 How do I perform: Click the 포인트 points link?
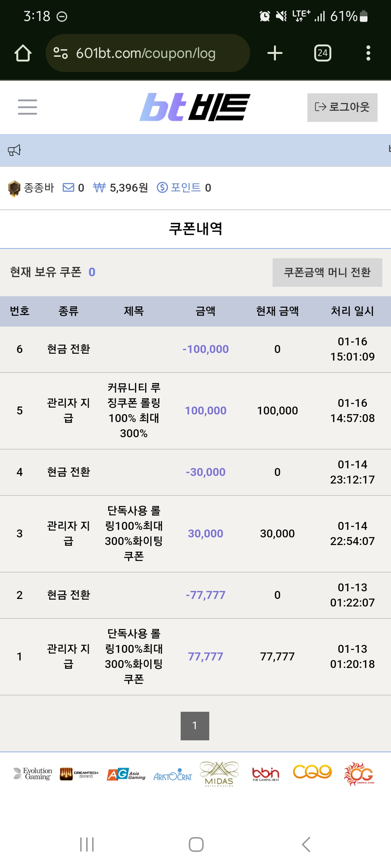click(185, 187)
